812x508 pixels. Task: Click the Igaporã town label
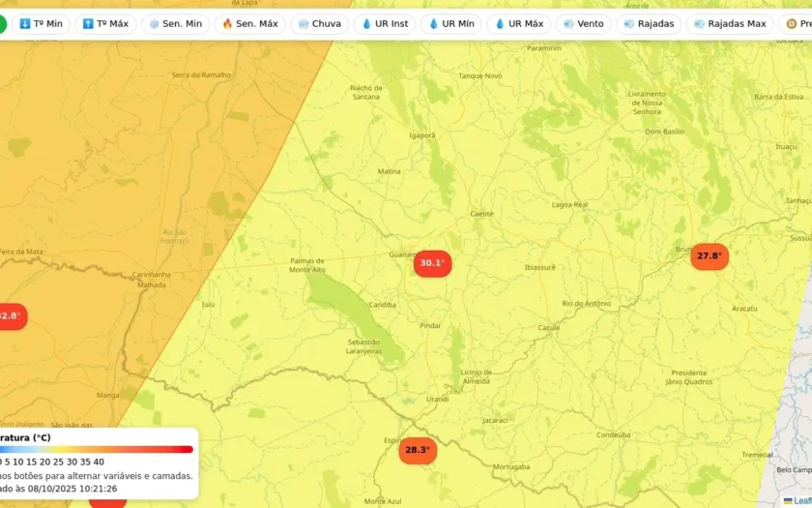[422, 135]
